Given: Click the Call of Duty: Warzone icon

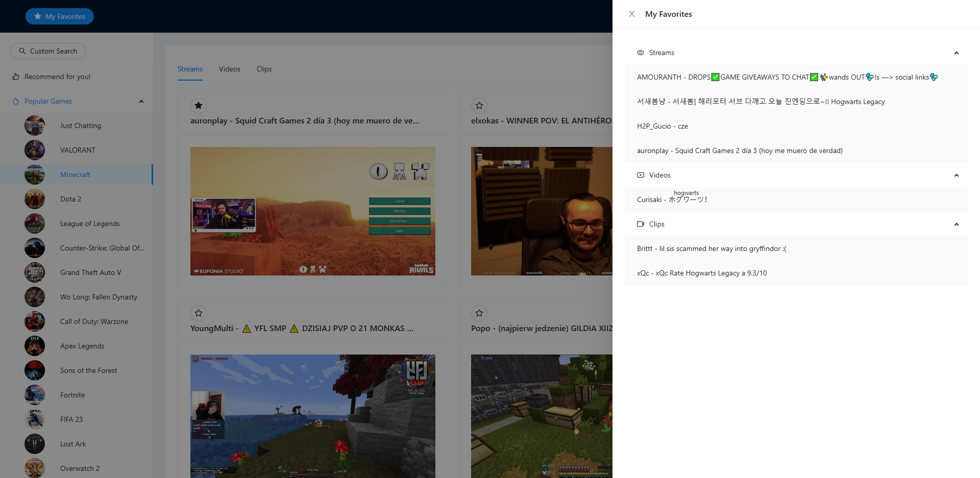Looking at the screenshot, I should [x=35, y=321].
